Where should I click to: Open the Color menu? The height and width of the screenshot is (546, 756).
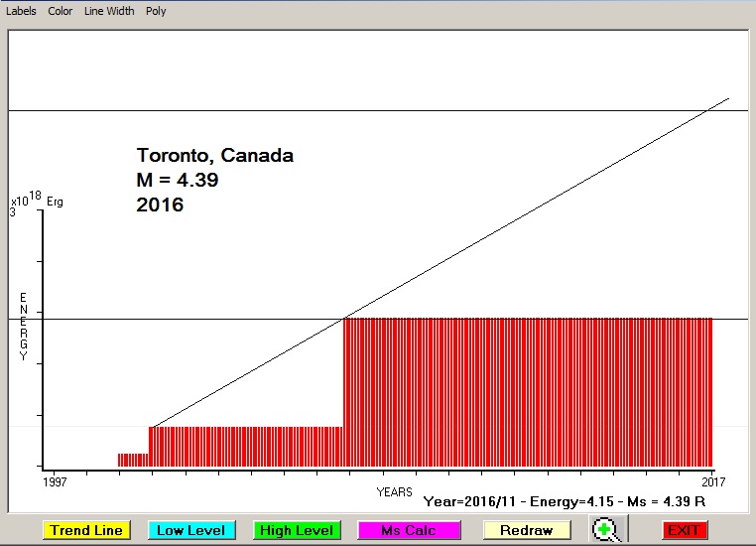[x=61, y=11]
